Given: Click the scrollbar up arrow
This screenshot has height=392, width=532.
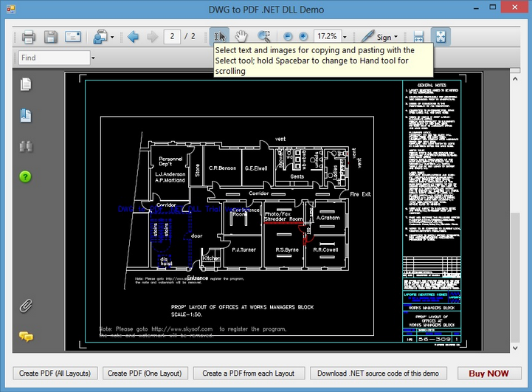Looking at the screenshot, I should tap(515, 79).
